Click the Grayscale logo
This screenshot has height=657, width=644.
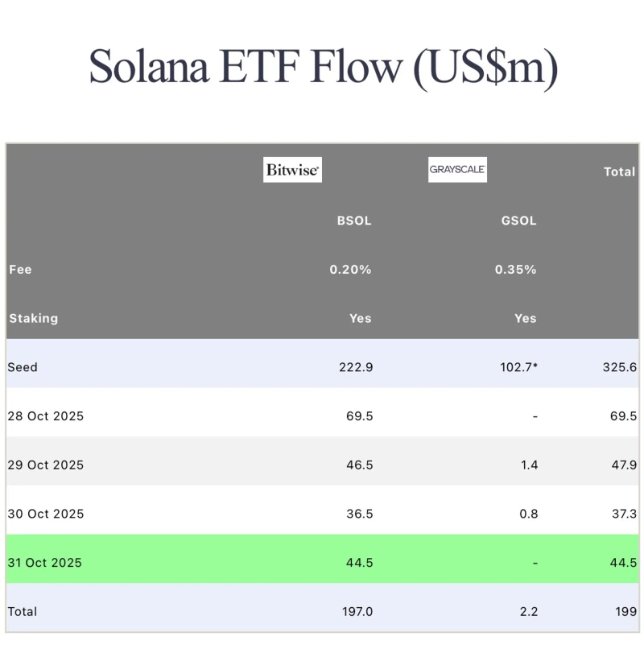click(x=457, y=170)
